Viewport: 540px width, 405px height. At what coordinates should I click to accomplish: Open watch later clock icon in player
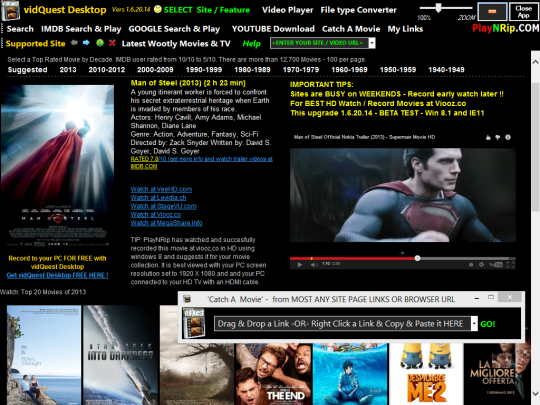pos(471,264)
